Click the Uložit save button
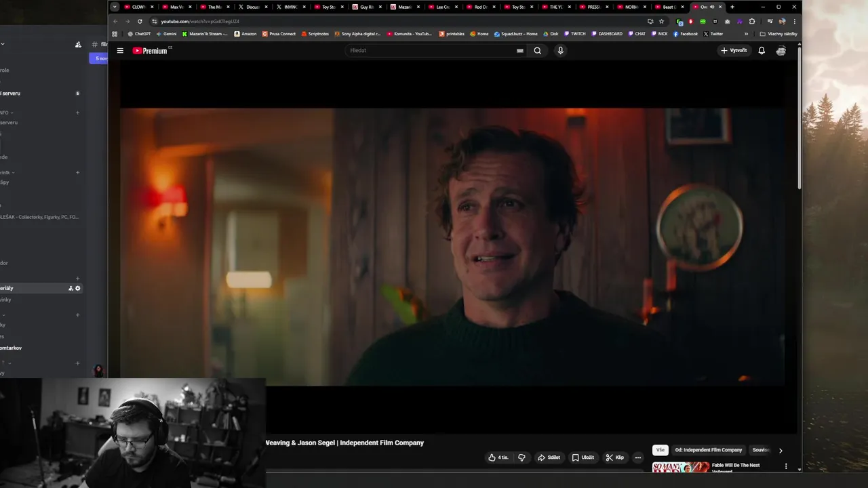868x488 pixels. click(x=583, y=457)
